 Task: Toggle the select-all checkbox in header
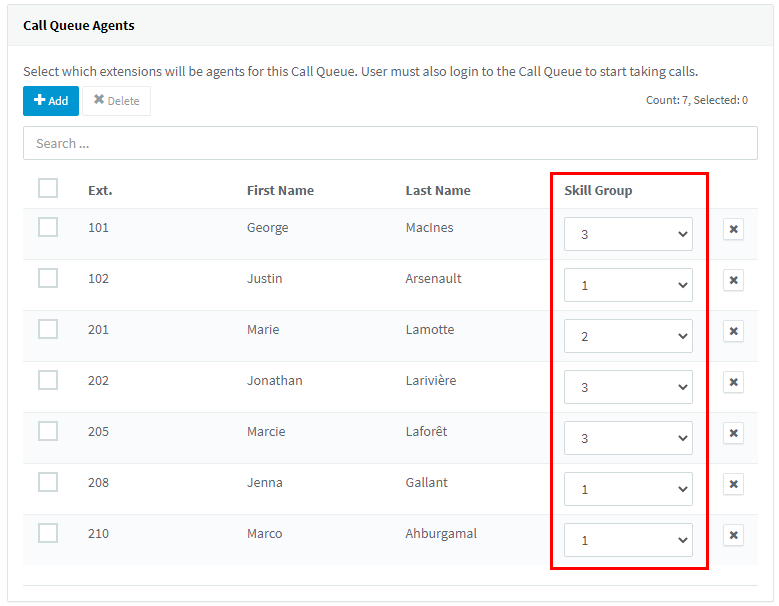[x=48, y=188]
